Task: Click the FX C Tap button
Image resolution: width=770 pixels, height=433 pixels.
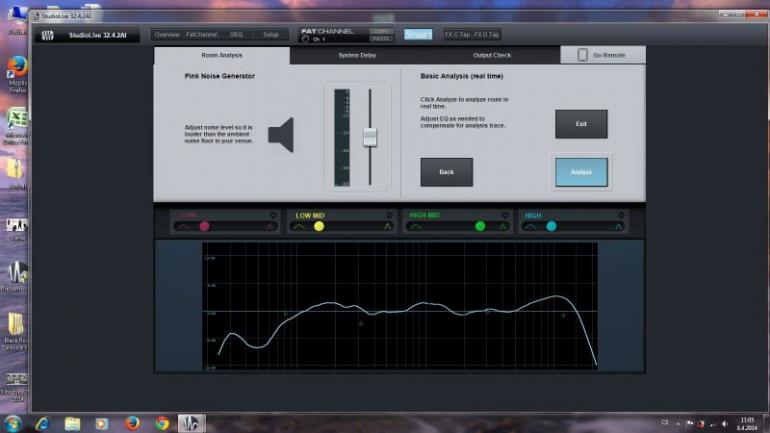Action: 457,34
